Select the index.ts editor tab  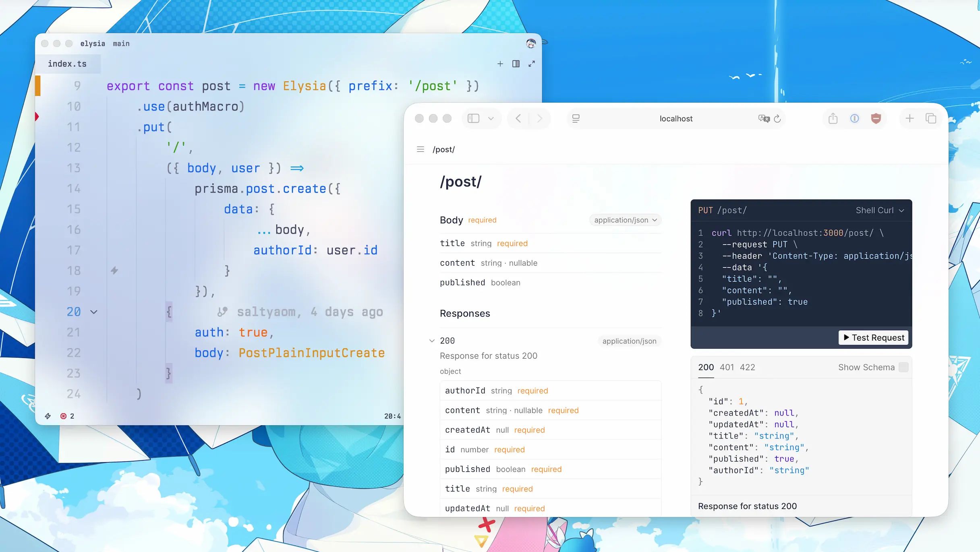(x=68, y=64)
